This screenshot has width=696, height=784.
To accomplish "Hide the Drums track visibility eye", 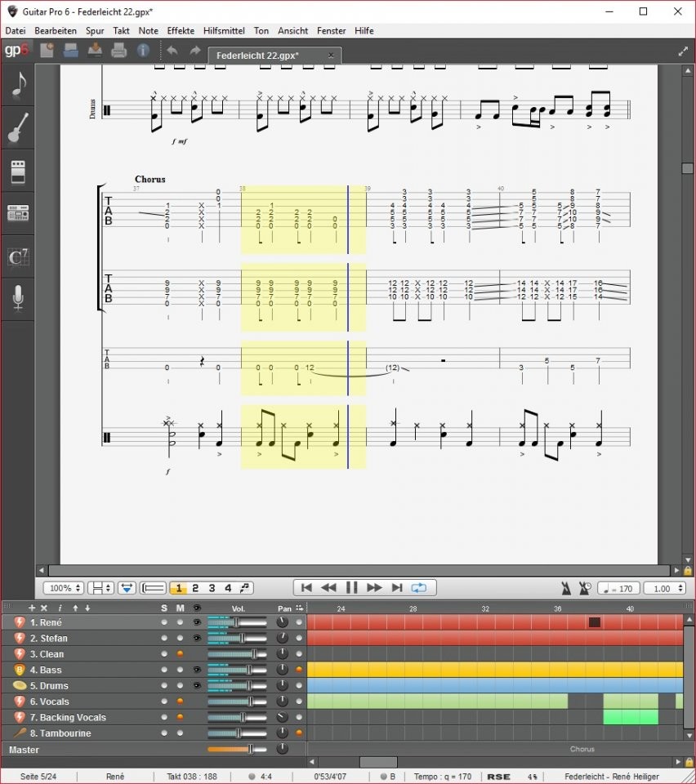I will pos(197,685).
